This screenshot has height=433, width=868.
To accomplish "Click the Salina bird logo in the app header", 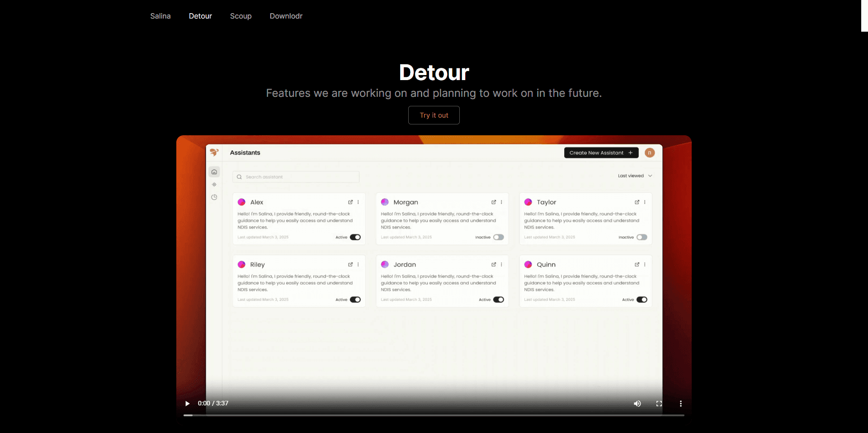I will click(215, 152).
